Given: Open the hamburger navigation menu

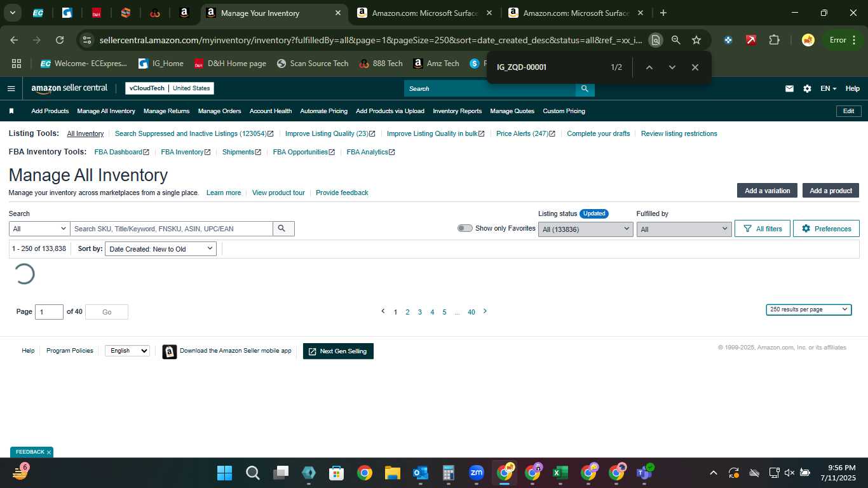Looking at the screenshot, I should [11, 89].
